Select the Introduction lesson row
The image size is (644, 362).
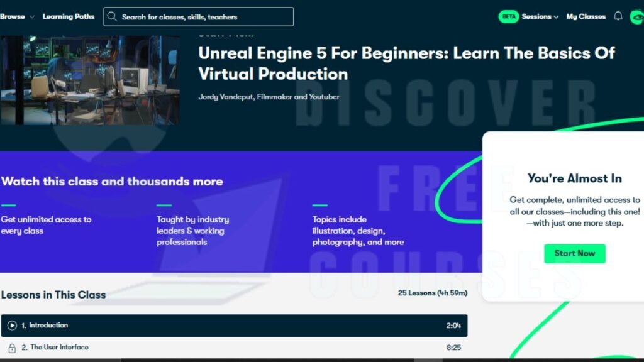234,326
